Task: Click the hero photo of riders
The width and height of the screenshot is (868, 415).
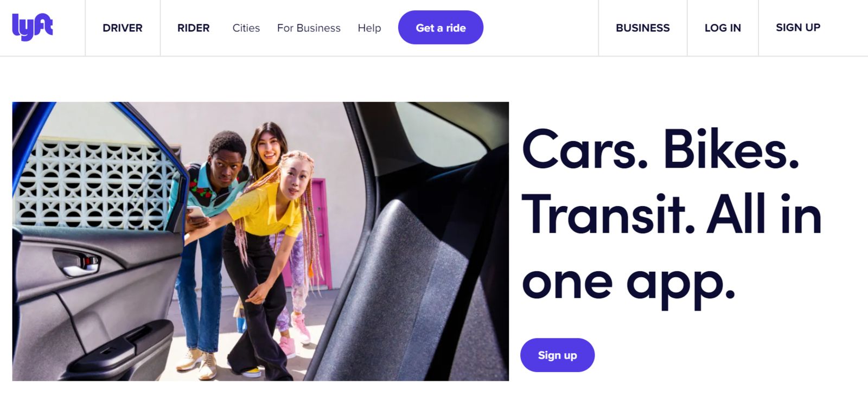Action: point(260,241)
